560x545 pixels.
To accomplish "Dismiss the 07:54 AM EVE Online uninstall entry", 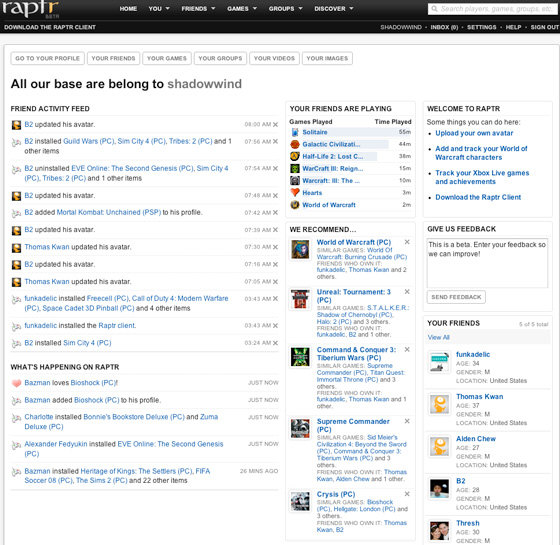I will tap(275, 168).
